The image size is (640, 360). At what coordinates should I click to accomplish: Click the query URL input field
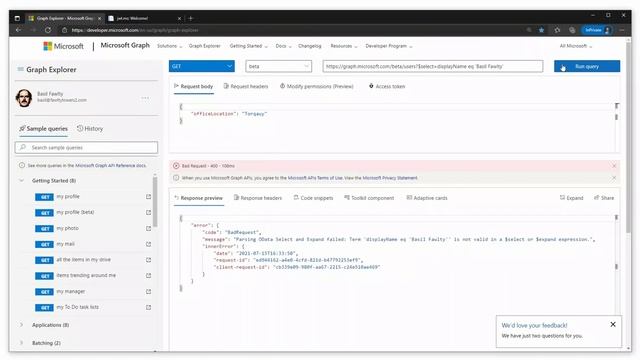coord(433,66)
